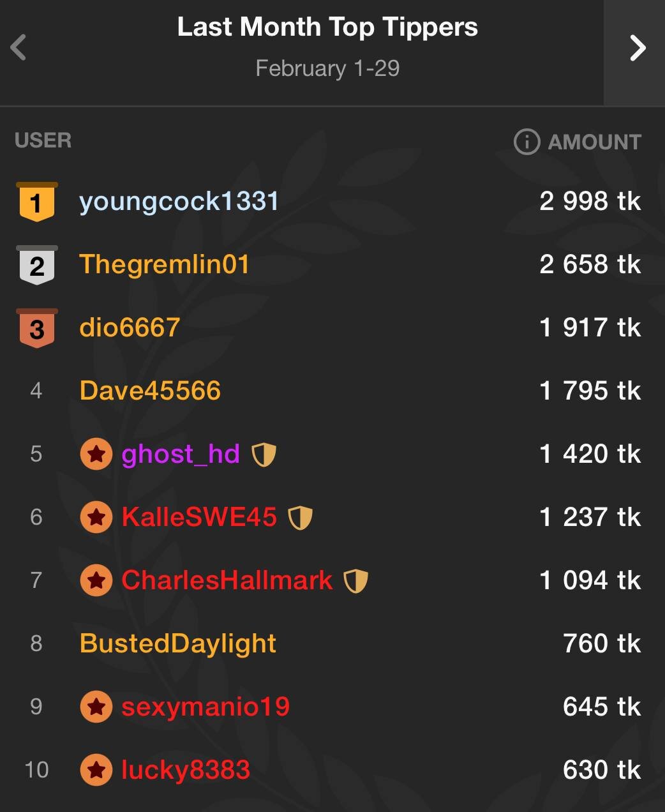665x812 pixels.
Task: Click the star badge beside sexymanio19
Action: (x=96, y=707)
